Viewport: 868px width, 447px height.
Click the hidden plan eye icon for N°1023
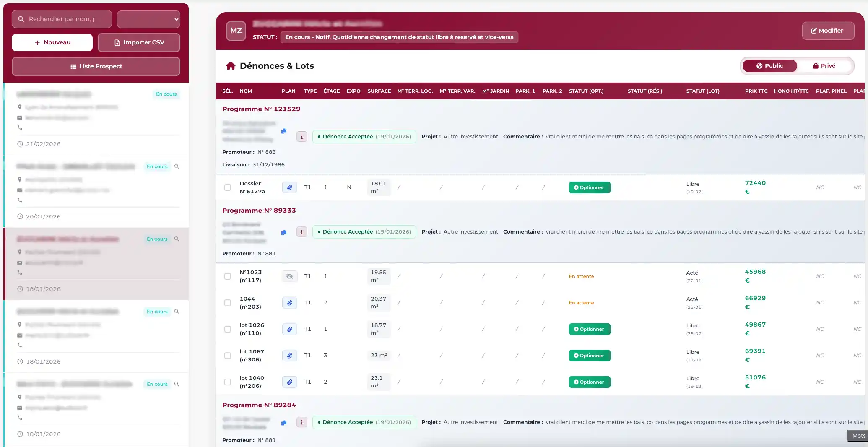(289, 276)
